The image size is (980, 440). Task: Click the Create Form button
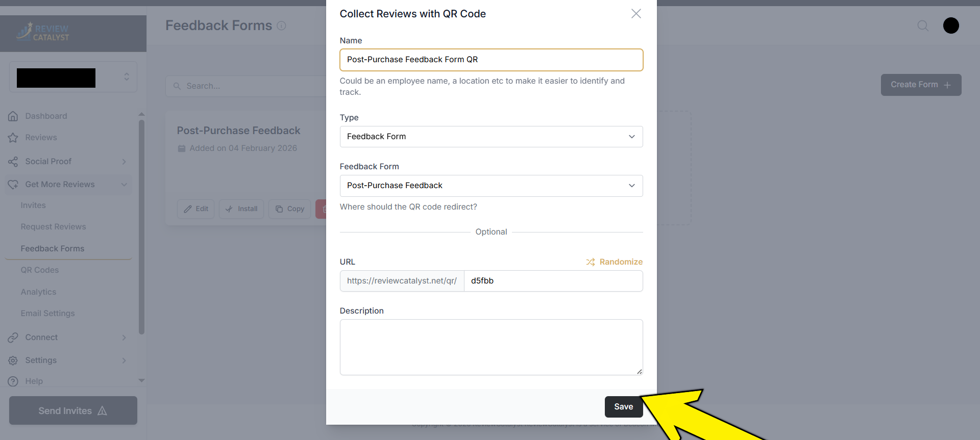[920, 85]
